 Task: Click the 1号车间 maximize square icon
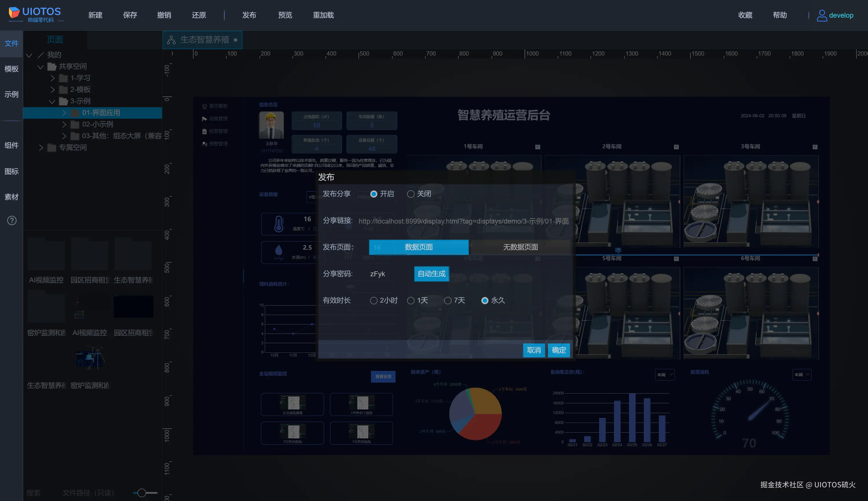click(538, 147)
